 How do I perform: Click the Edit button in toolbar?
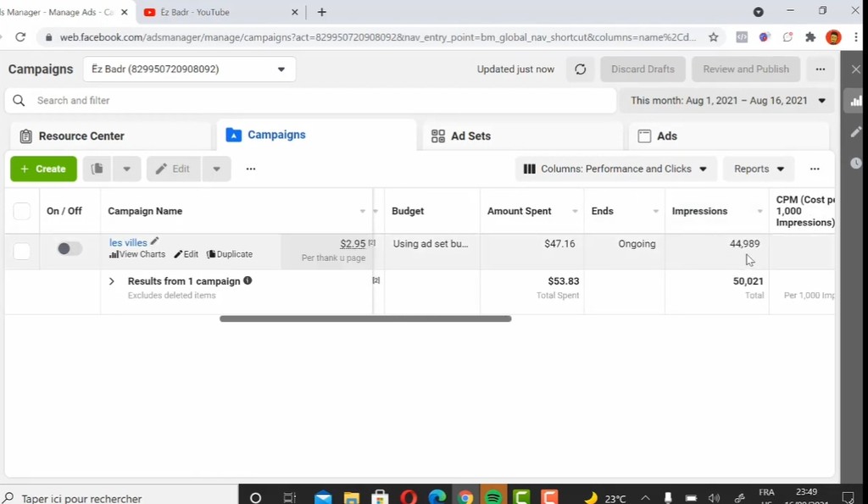[173, 169]
